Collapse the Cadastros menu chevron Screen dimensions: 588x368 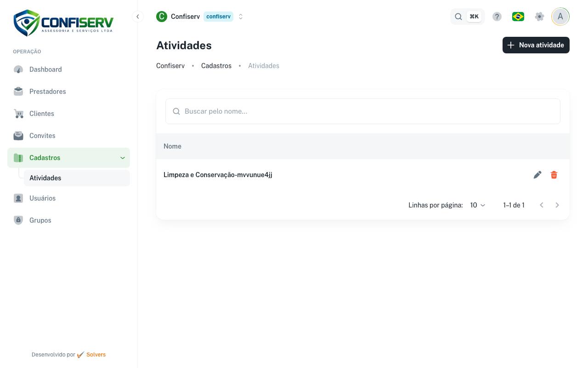coord(123,158)
